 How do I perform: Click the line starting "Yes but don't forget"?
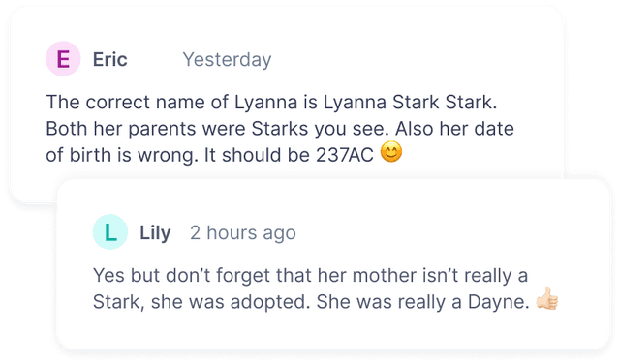(x=310, y=276)
